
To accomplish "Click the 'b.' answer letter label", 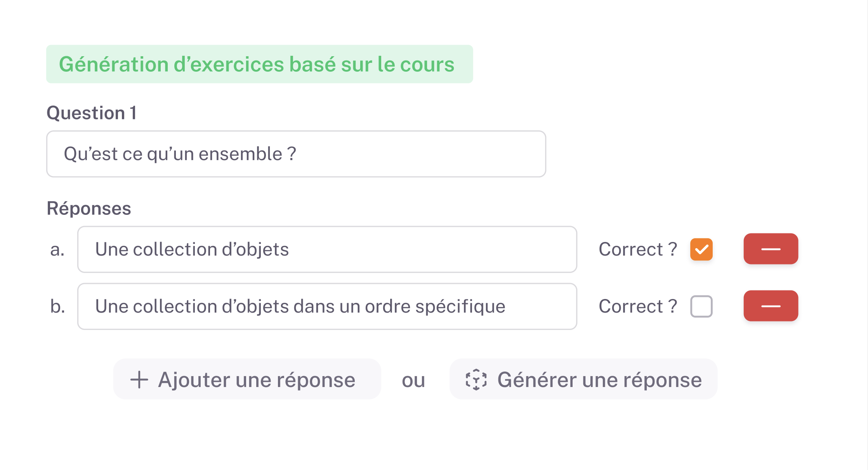I will click(x=57, y=306).
